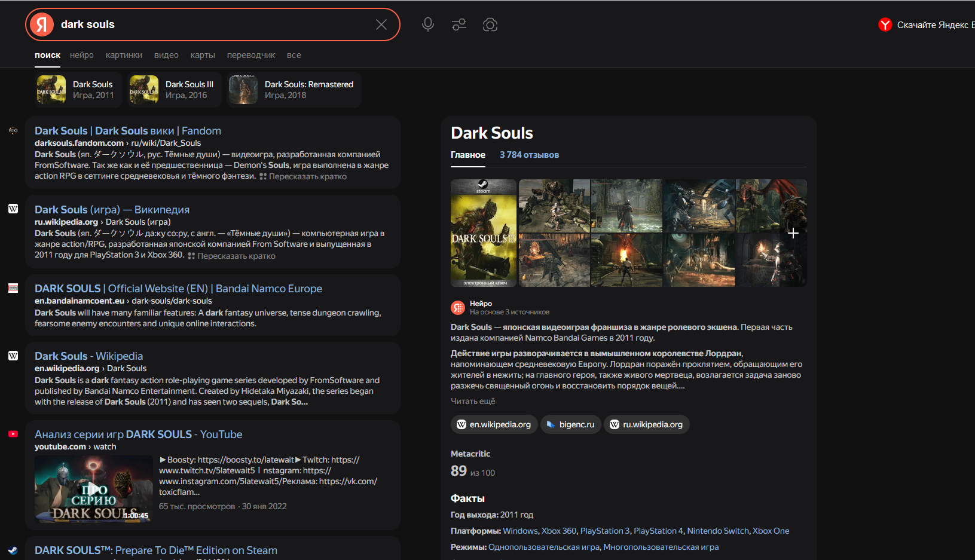
Task: Open Prepare To Die Edition on Steam
Action: click(156, 550)
